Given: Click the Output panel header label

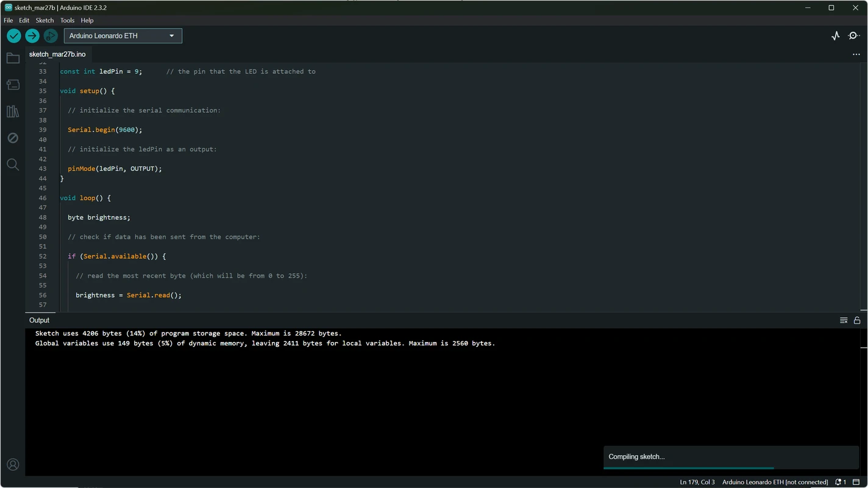Looking at the screenshot, I should (39, 320).
